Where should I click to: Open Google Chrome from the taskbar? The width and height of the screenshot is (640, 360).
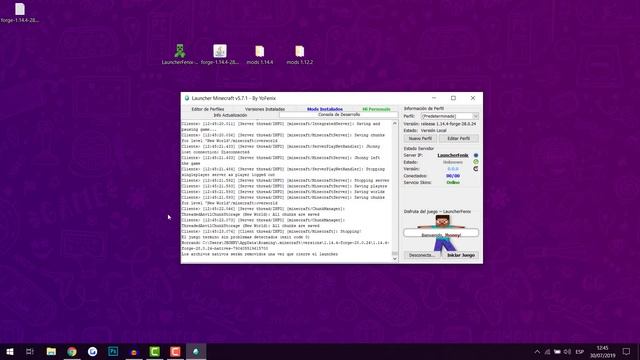[72, 351]
